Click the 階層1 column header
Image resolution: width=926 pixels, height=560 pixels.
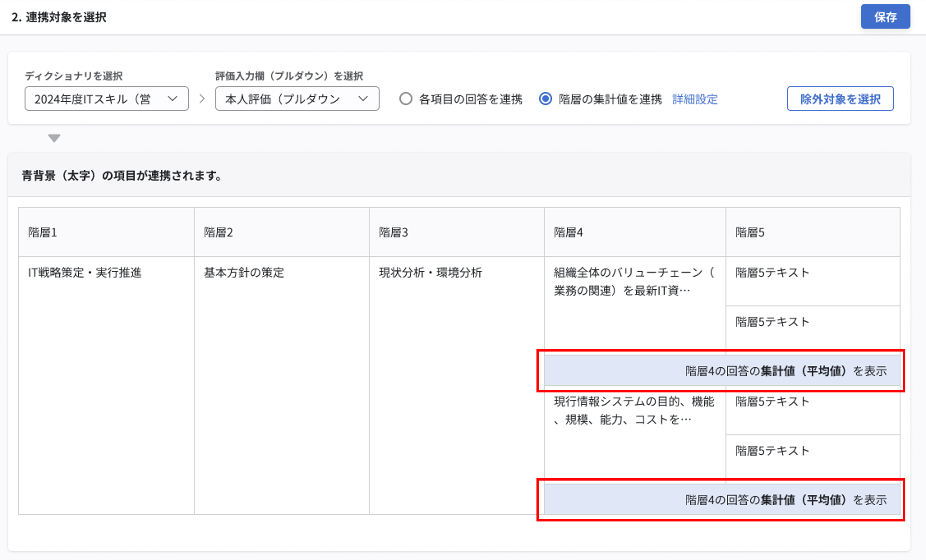[x=106, y=232]
